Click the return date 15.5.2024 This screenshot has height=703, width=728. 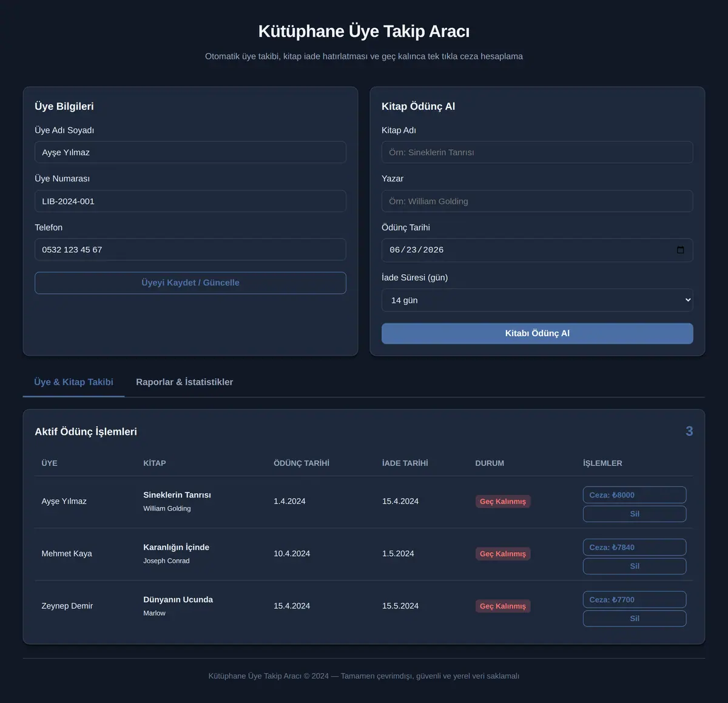(x=400, y=606)
